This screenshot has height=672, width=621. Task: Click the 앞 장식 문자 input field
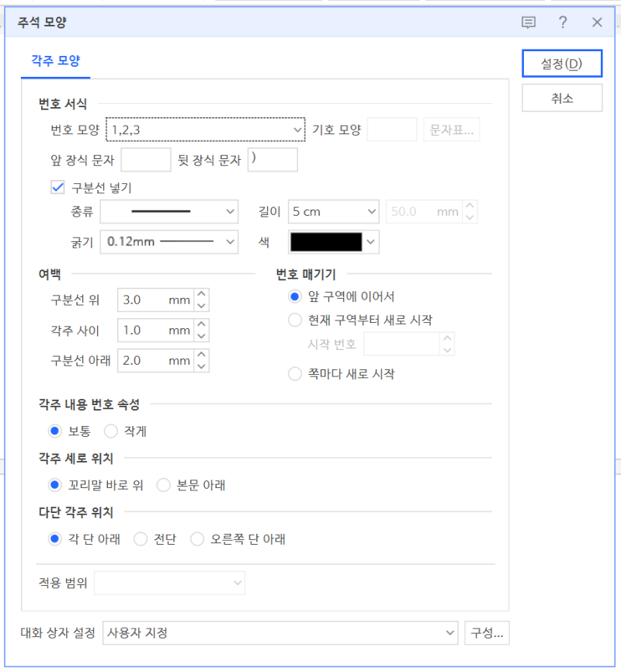tap(146, 160)
